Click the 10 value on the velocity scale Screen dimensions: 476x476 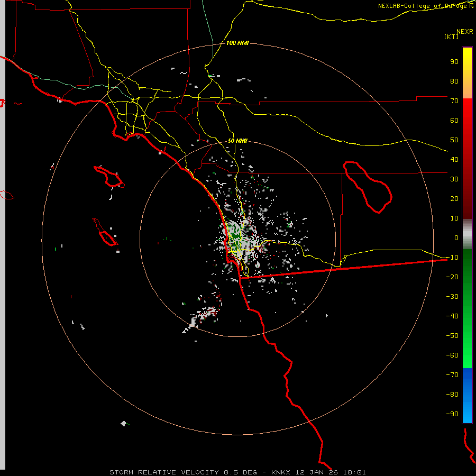454,218
